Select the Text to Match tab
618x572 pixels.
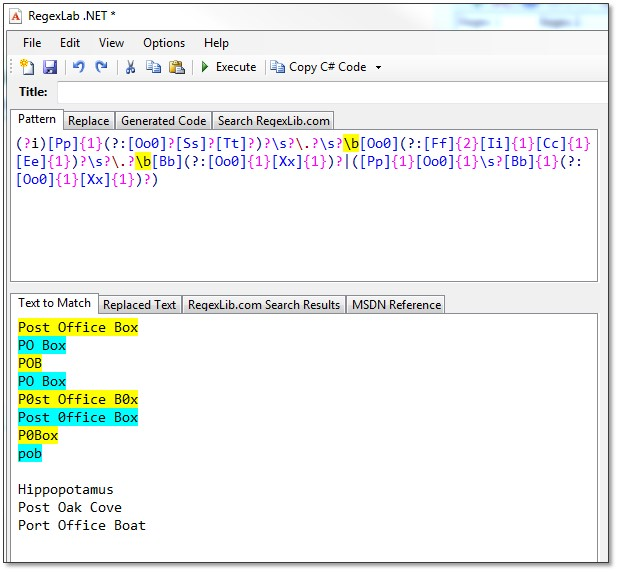(x=54, y=303)
